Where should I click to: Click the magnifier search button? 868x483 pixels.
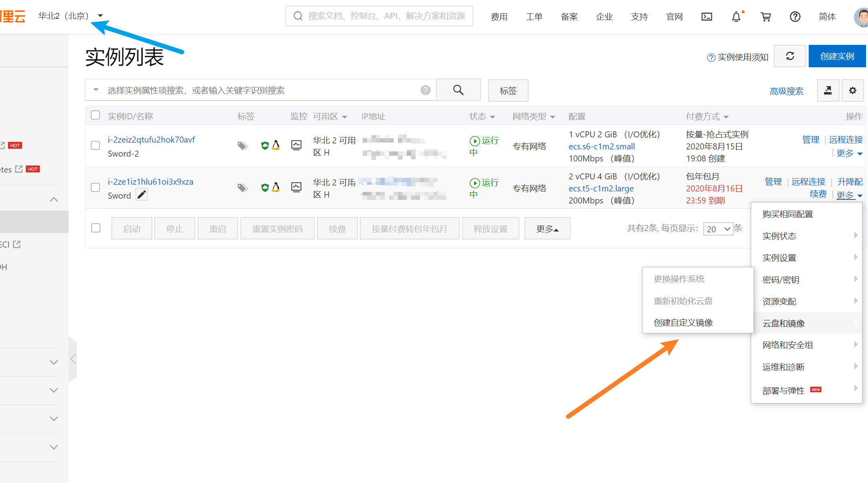tap(458, 90)
